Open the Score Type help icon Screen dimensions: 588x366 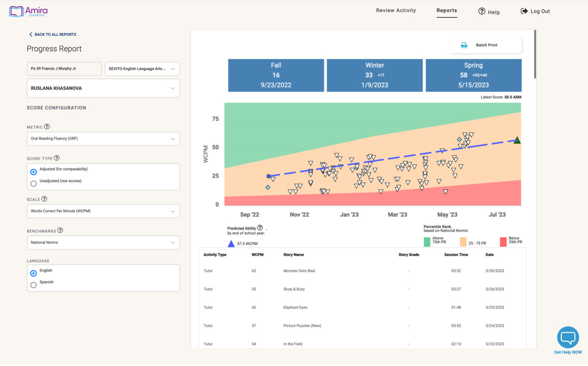57,158
